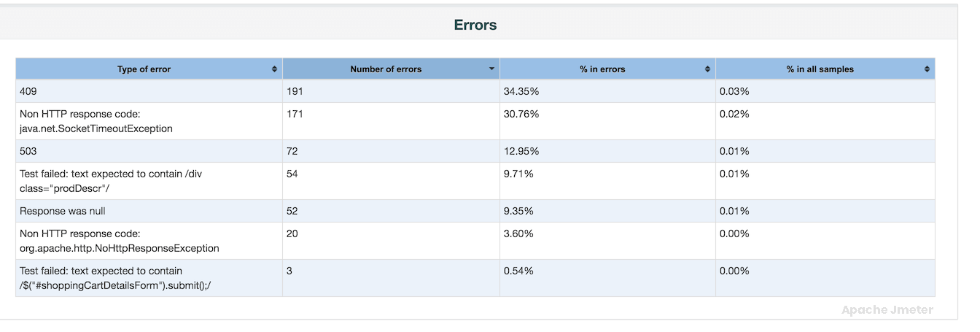Click the % in all samples header text
980x332 pixels.
(x=820, y=69)
